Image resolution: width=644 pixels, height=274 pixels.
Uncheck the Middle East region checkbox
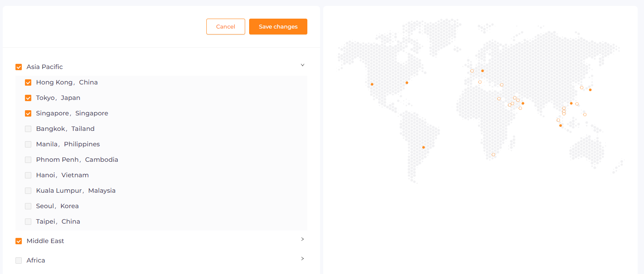[x=19, y=241]
